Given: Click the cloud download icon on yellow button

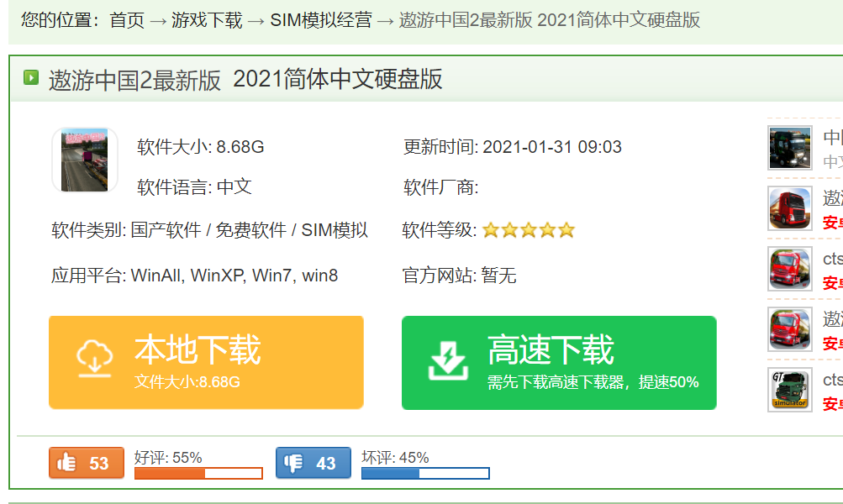Looking at the screenshot, I should 95,360.
